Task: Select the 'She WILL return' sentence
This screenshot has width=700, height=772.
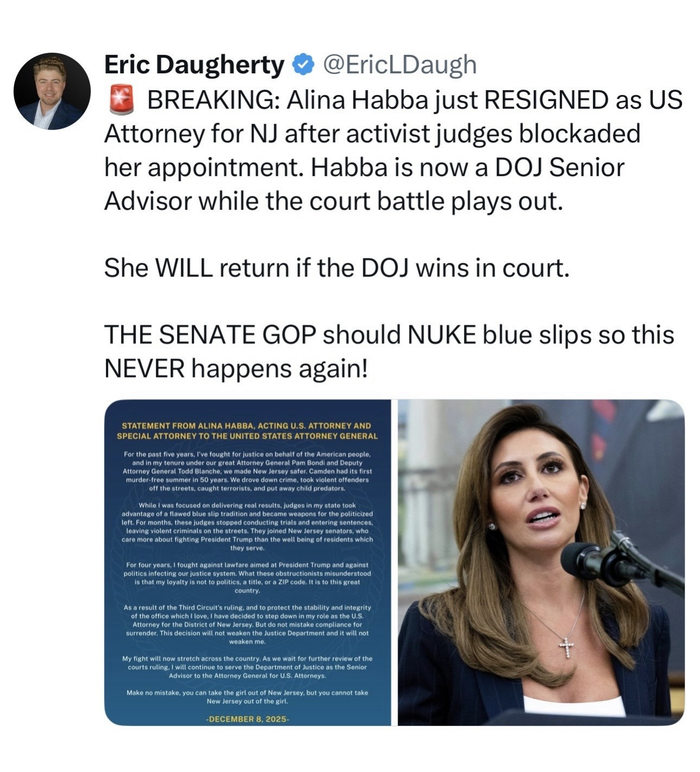Action: (x=337, y=268)
